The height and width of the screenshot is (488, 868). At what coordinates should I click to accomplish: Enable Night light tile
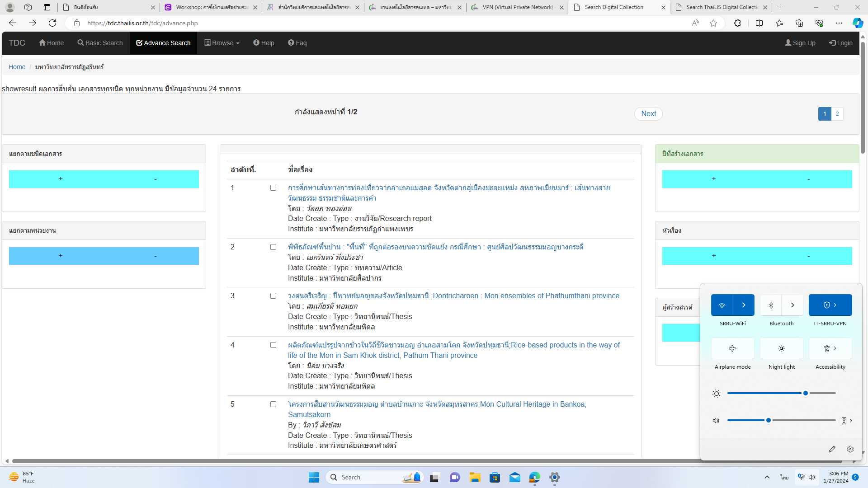pyautogui.click(x=781, y=348)
